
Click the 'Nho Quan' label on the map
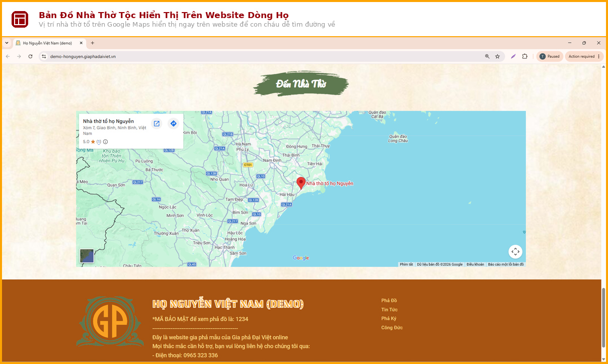coord(219,179)
